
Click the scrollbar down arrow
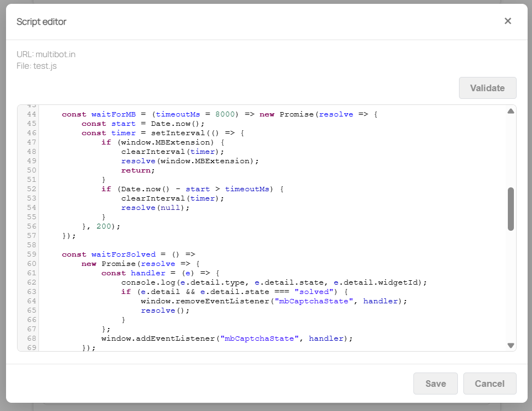(510, 345)
